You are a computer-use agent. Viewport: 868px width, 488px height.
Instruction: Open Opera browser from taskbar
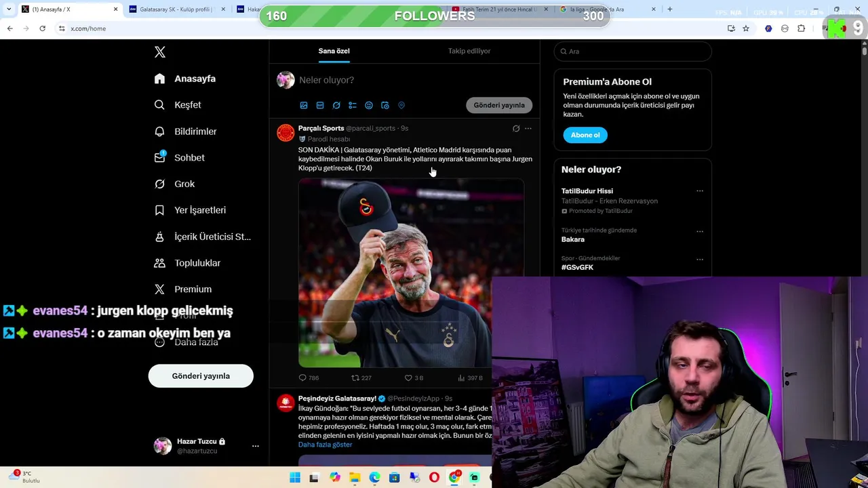coord(434,478)
